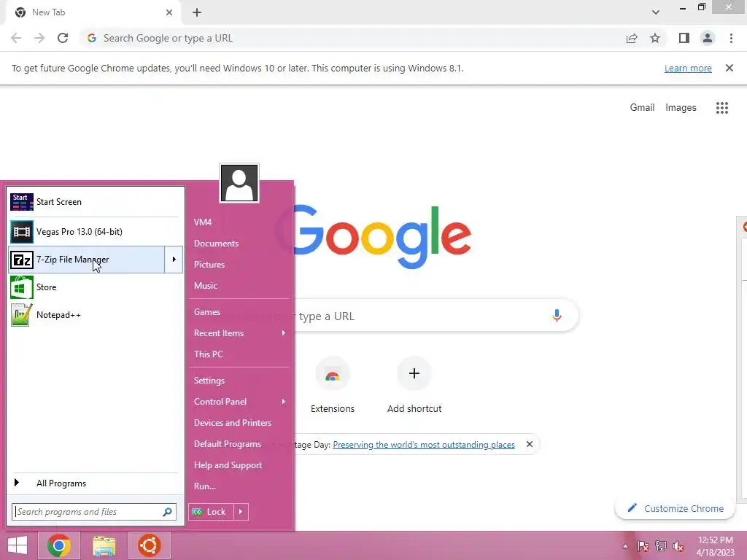
Task: Open Music from Start menu
Action: [x=206, y=286]
